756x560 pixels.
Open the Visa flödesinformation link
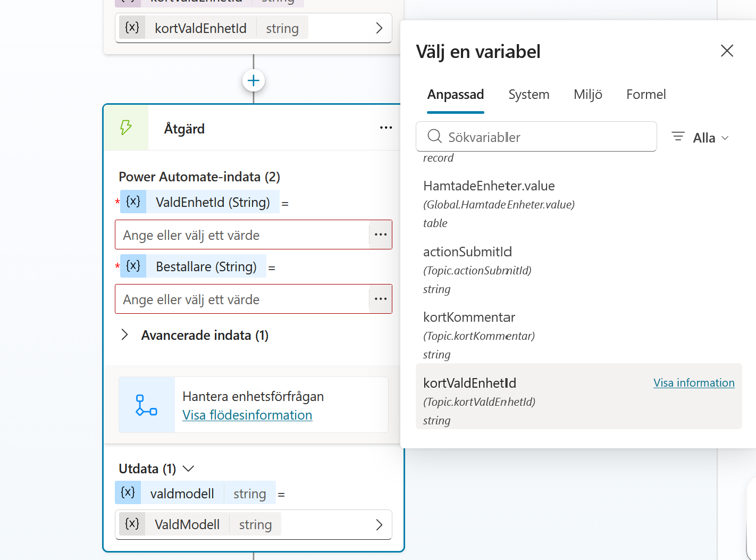247,415
